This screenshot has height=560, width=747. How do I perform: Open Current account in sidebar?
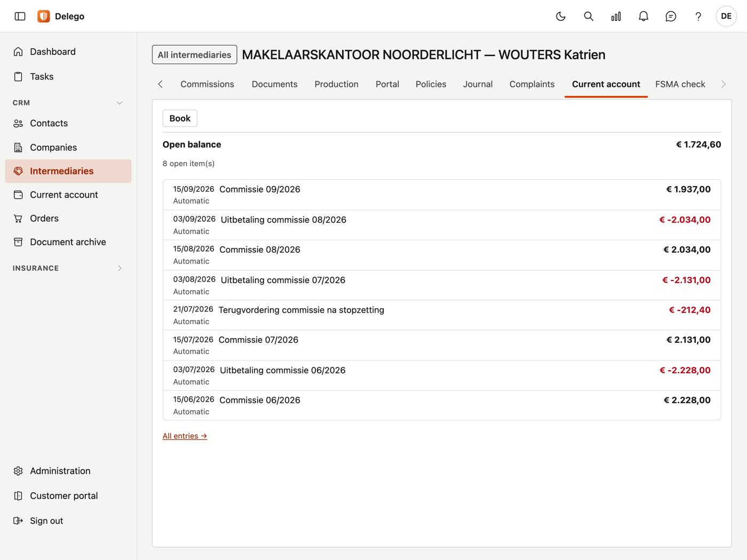coord(68,195)
